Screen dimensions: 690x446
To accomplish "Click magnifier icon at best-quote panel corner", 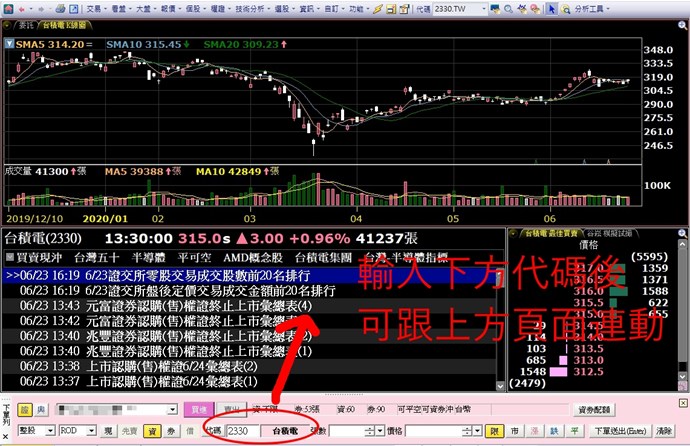I will [683, 234].
